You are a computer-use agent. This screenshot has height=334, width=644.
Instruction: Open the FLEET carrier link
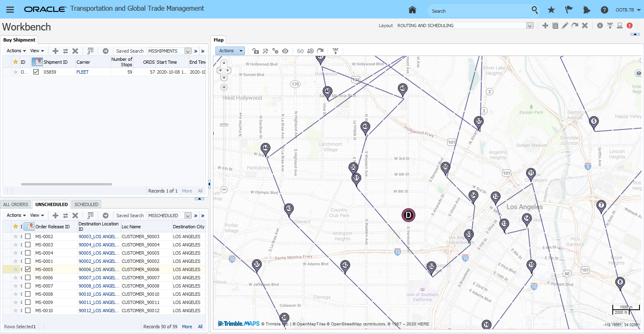coord(83,72)
